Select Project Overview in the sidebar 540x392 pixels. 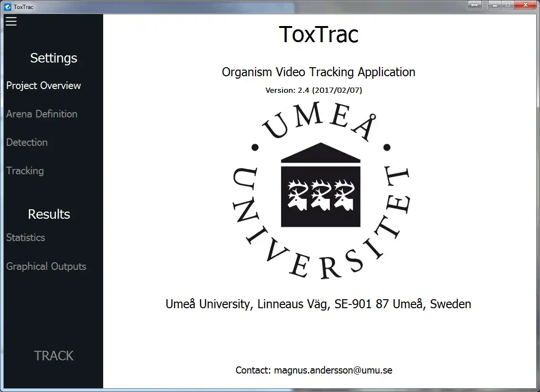pos(44,86)
